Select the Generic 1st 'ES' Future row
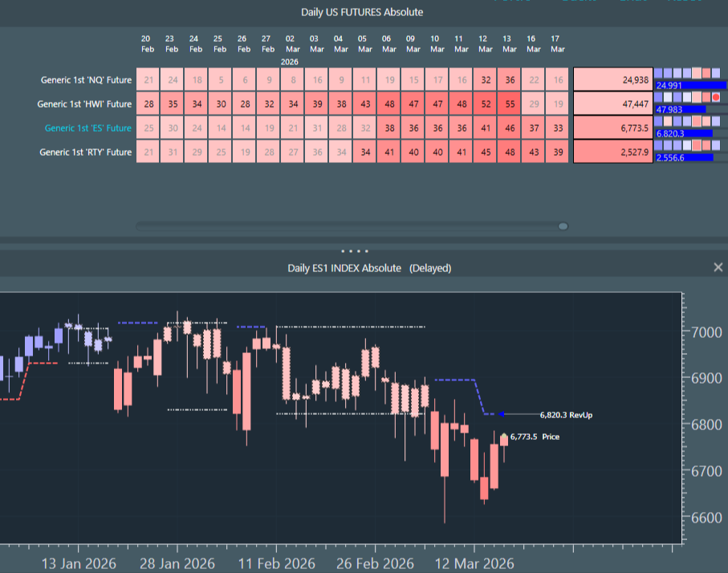This screenshot has height=573, width=728. 87,128
